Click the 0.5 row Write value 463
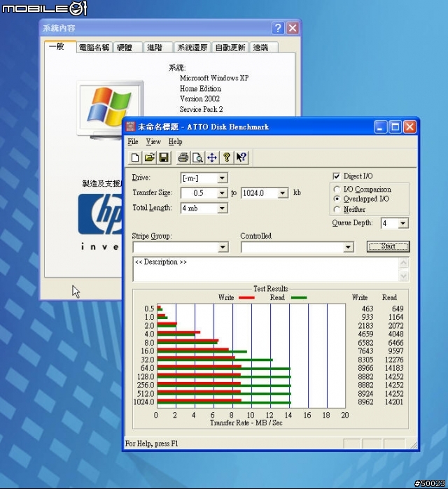448x489 pixels. (x=367, y=309)
